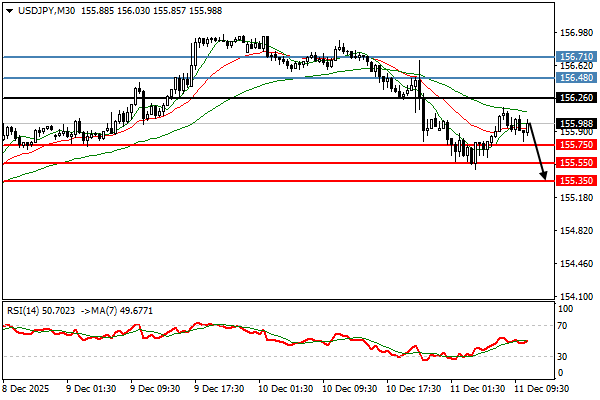Click the current price 155.988 label
This screenshot has width=600, height=400.
[577, 123]
